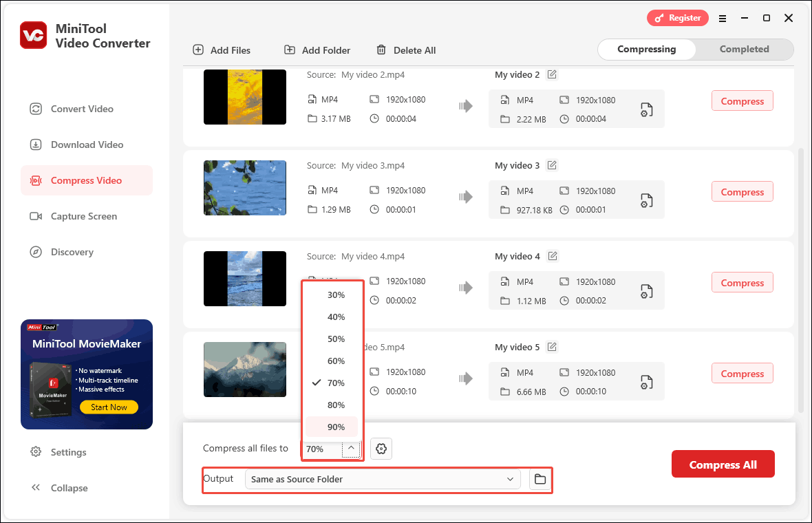Click the Capture Screen camera icon
This screenshot has width=812, height=523.
tap(36, 216)
